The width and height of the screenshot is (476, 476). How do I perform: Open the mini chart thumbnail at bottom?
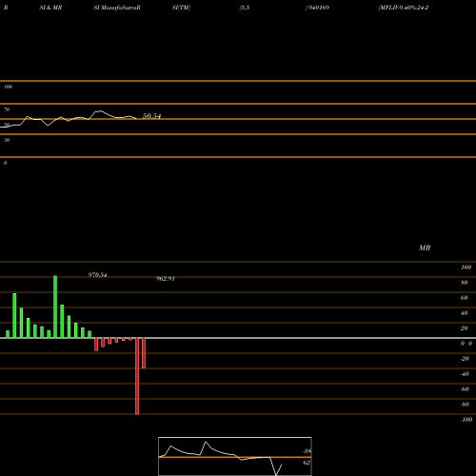(x=235, y=456)
